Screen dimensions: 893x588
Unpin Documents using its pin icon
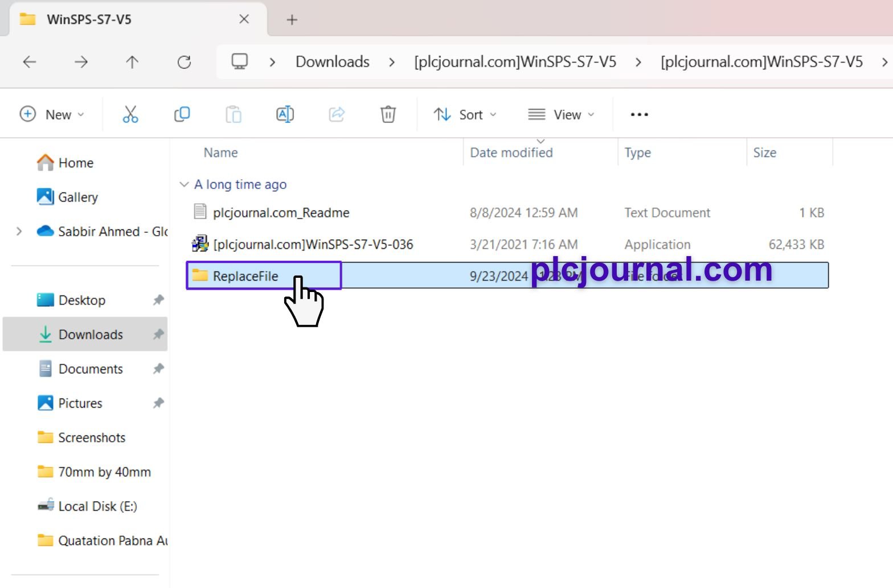(158, 369)
